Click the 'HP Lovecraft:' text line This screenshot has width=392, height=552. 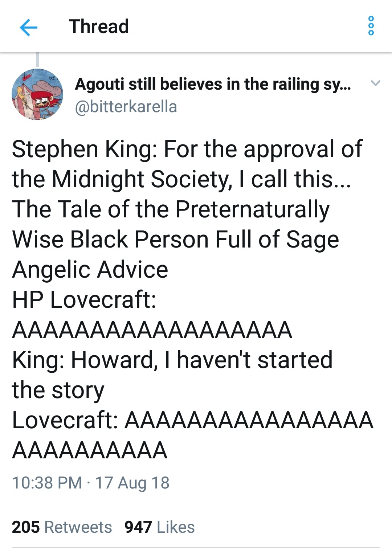tap(84, 300)
